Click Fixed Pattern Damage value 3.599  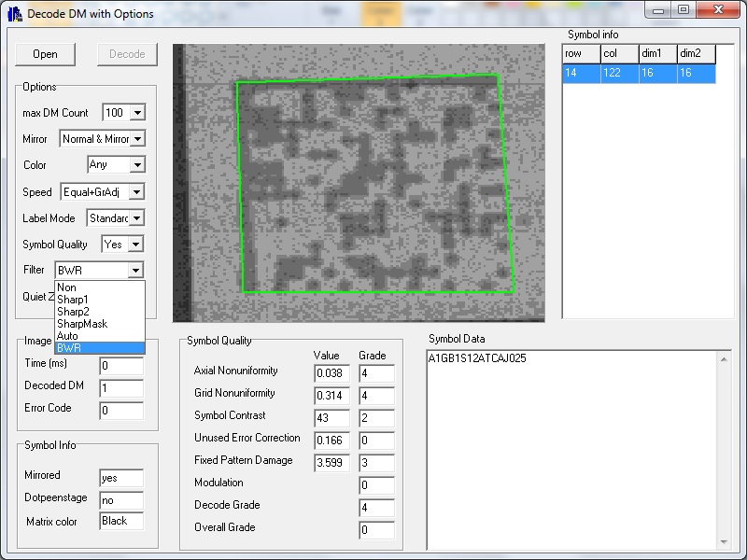(332, 463)
